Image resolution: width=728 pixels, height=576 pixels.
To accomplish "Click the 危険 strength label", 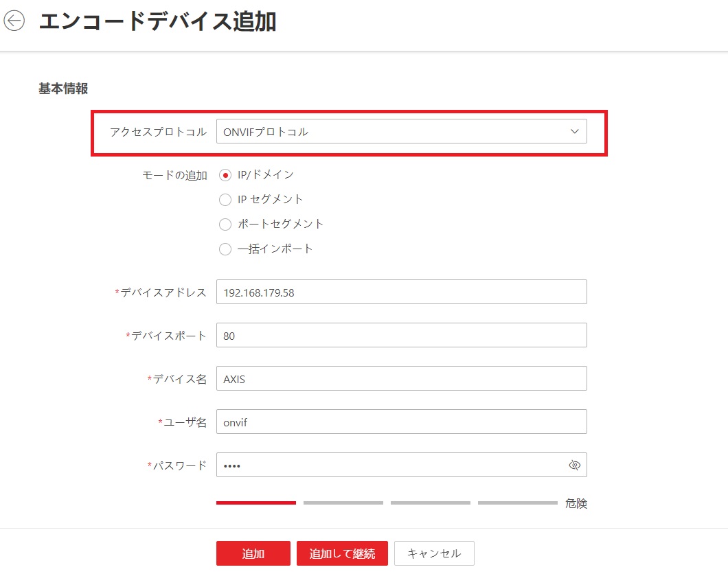I will 576,503.
